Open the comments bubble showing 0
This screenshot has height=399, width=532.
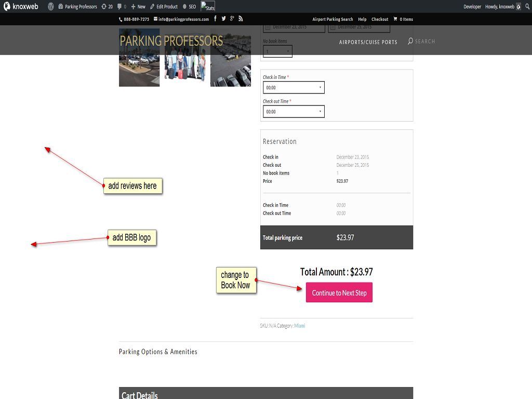[x=122, y=6]
